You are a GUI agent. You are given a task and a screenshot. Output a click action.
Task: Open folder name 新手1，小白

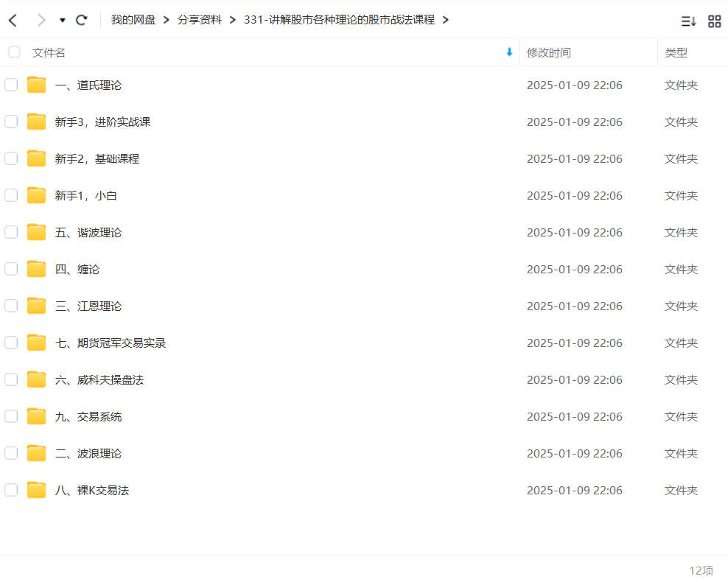click(x=86, y=195)
